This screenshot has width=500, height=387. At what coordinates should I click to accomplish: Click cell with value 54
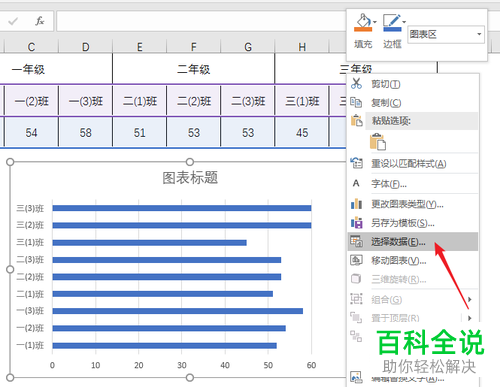pos(31,133)
